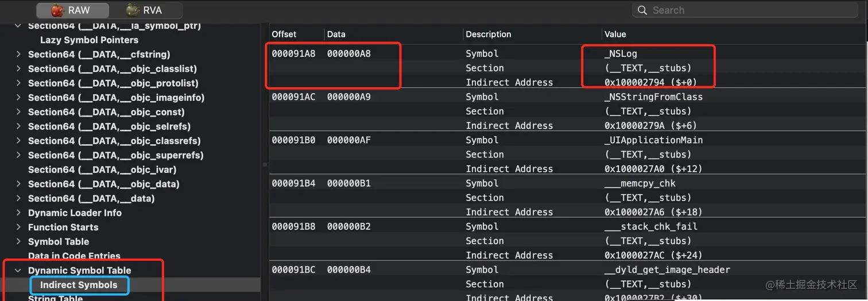The width and height of the screenshot is (868, 301).
Task: Switch to RAW view mode
Action: point(71,10)
